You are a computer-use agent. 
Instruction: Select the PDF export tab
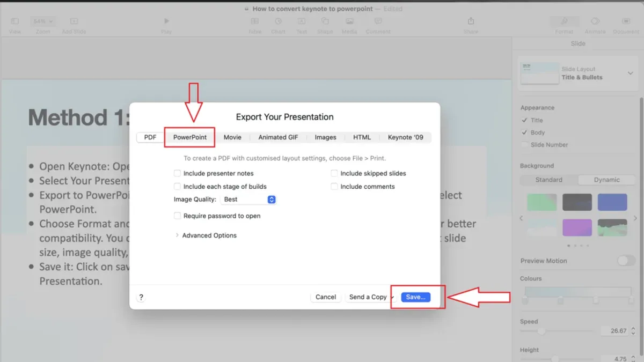pyautogui.click(x=150, y=137)
